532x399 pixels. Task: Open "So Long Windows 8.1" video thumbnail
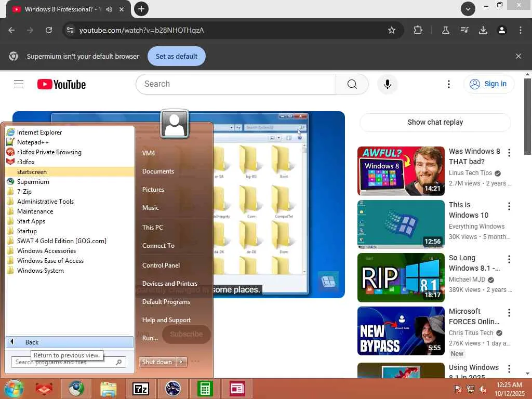click(401, 277)
